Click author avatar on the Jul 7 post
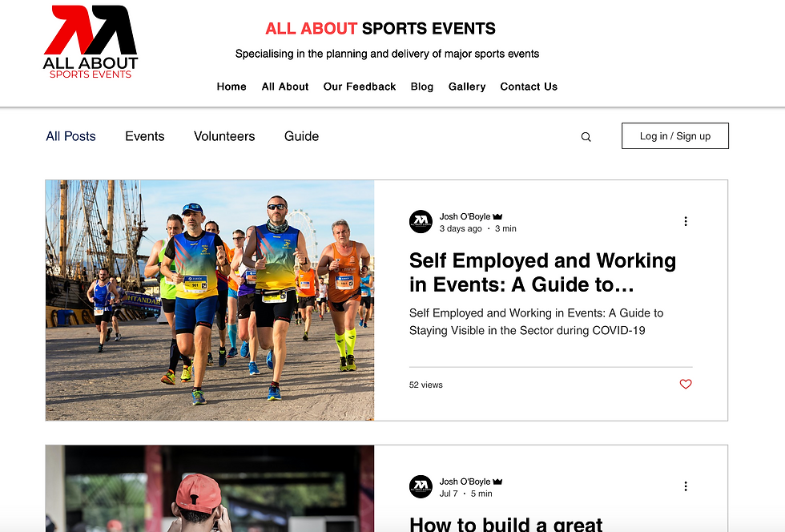This screenshot has width=785, height=532. coord(421,487)
